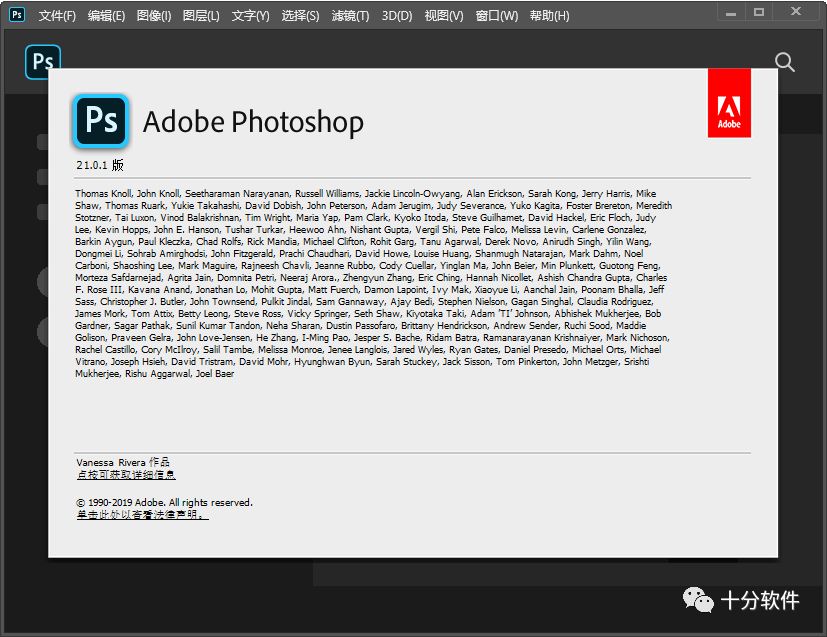Click the 单击此处以查看法律声明 link
The image size is (827, 637).
[142, 514]
